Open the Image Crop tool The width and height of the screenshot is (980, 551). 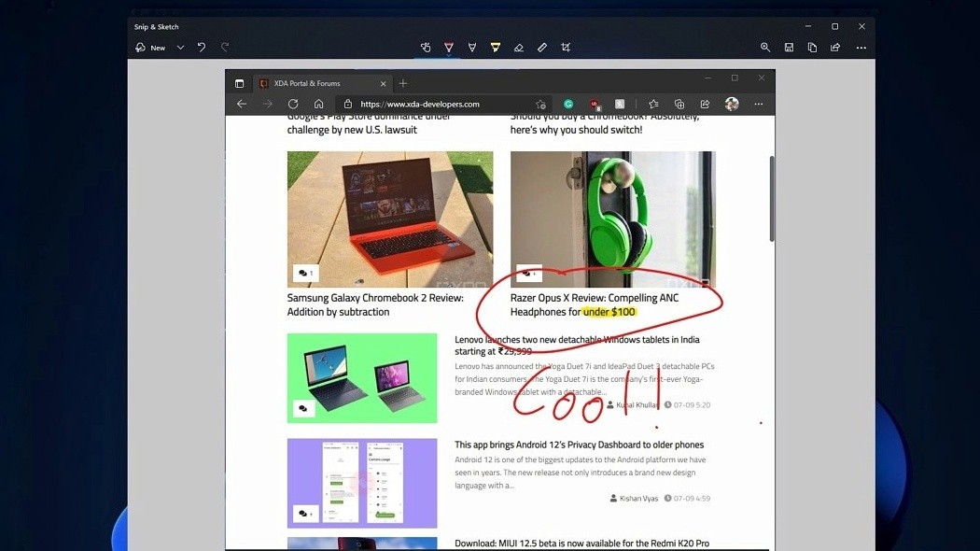pos(566,48)
